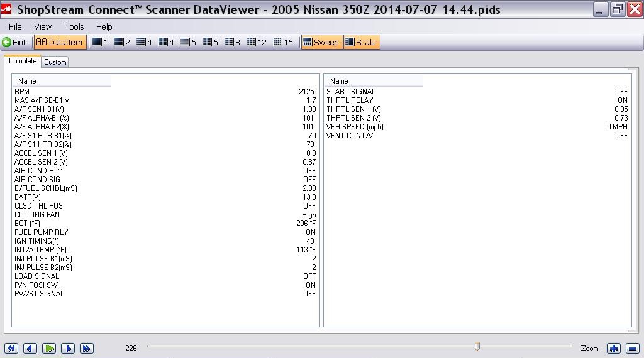Select the RPM row
The width and height of the screenshot is (644, 358).
pos(165,92)
